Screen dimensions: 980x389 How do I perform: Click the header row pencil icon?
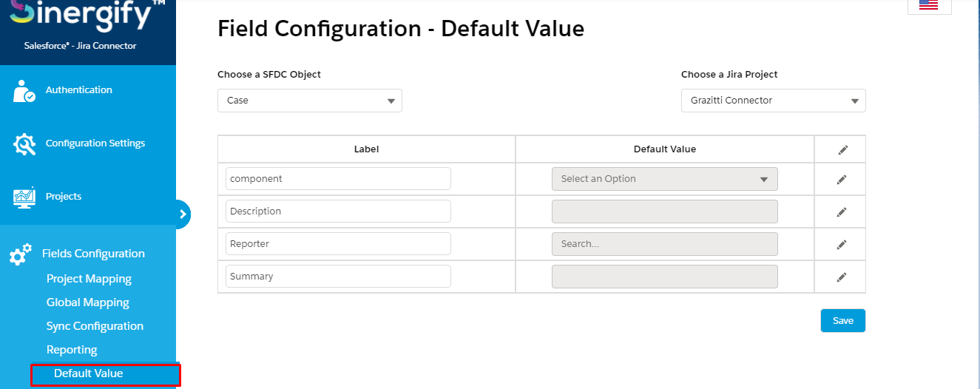click(842, 150)
